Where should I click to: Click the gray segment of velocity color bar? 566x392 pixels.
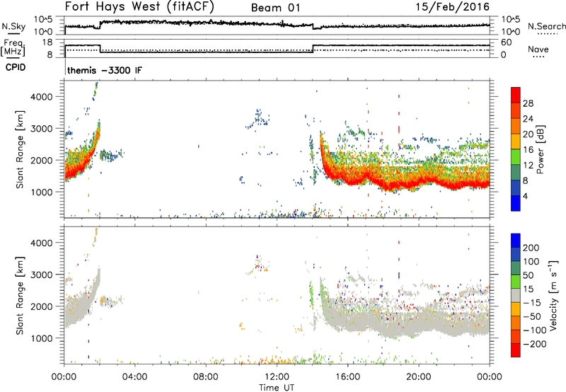point(516,296)
